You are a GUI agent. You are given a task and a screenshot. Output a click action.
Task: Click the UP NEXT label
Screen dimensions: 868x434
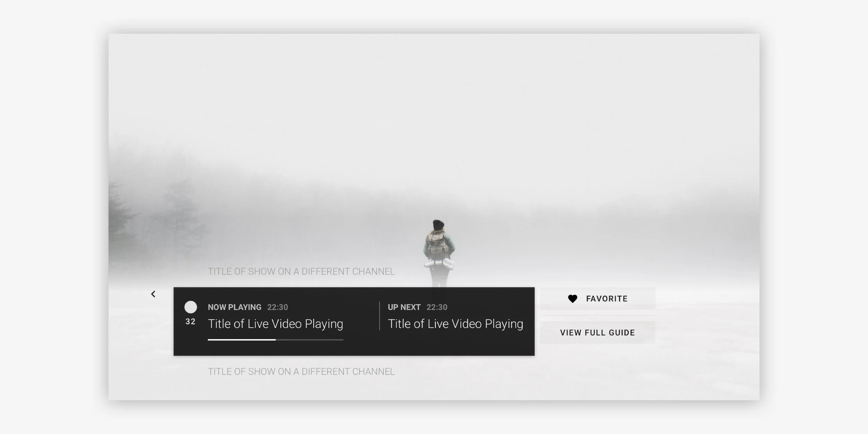tap(404, 307)
